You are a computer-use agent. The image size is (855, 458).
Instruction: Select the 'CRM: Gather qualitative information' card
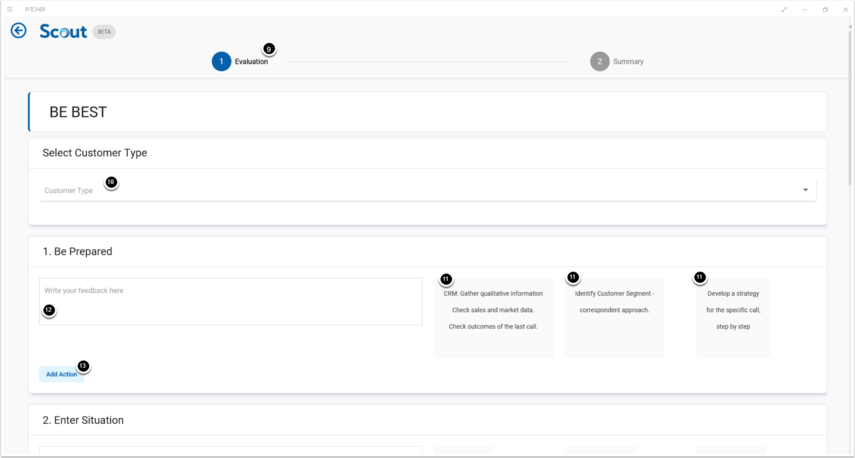[493, 316]
